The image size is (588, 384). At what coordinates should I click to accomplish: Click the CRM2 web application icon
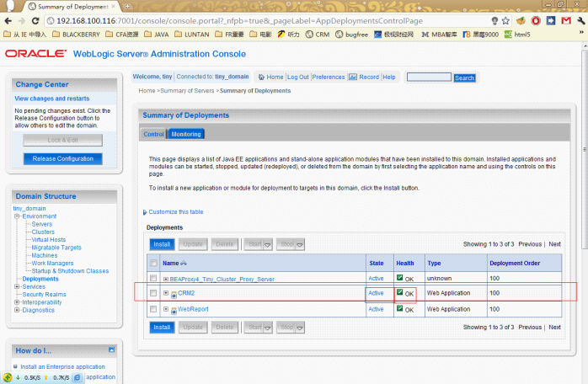click(x=174, y=295)
